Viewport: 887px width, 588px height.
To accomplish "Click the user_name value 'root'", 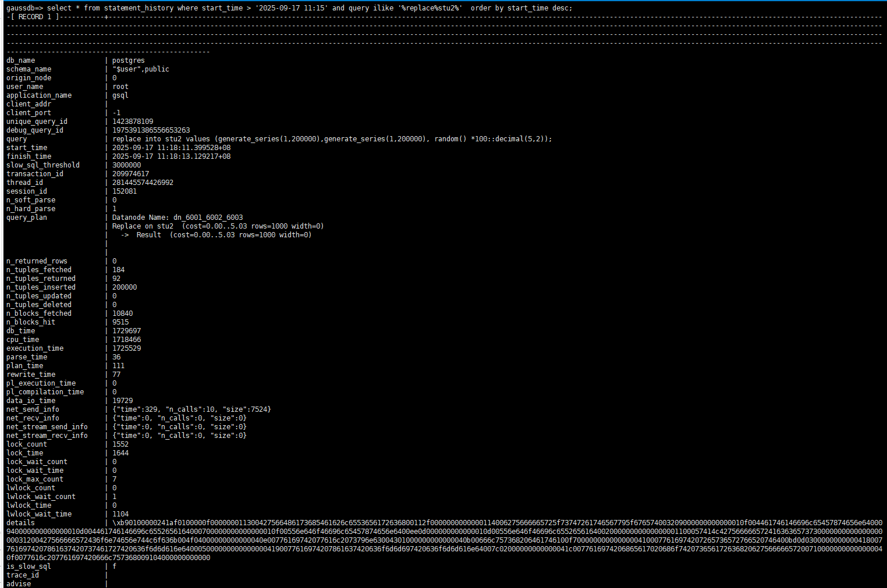I will pos(120,87).
